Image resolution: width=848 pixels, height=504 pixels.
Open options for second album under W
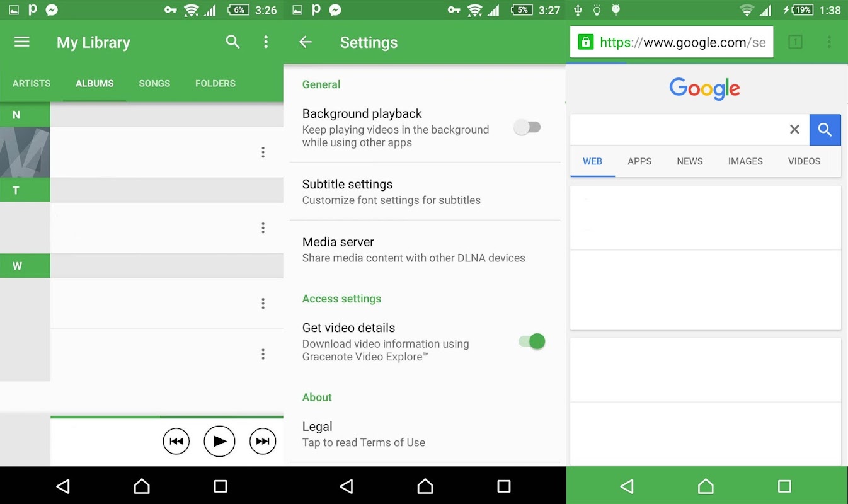[263, 354]
